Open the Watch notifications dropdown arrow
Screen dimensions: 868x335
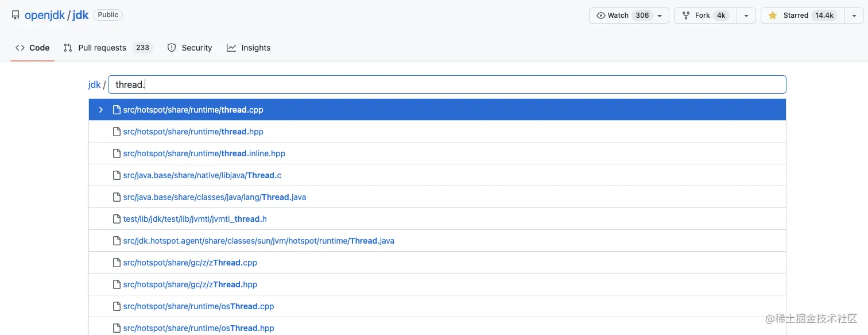[660, 16]
